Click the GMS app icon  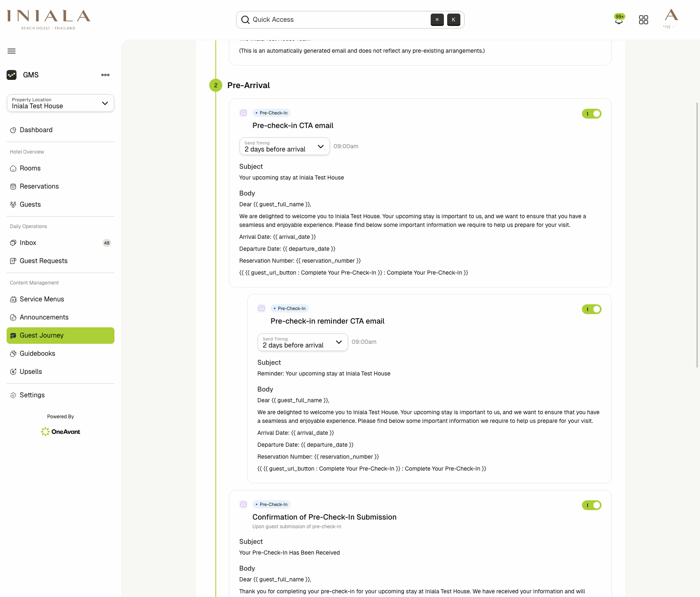12,75
